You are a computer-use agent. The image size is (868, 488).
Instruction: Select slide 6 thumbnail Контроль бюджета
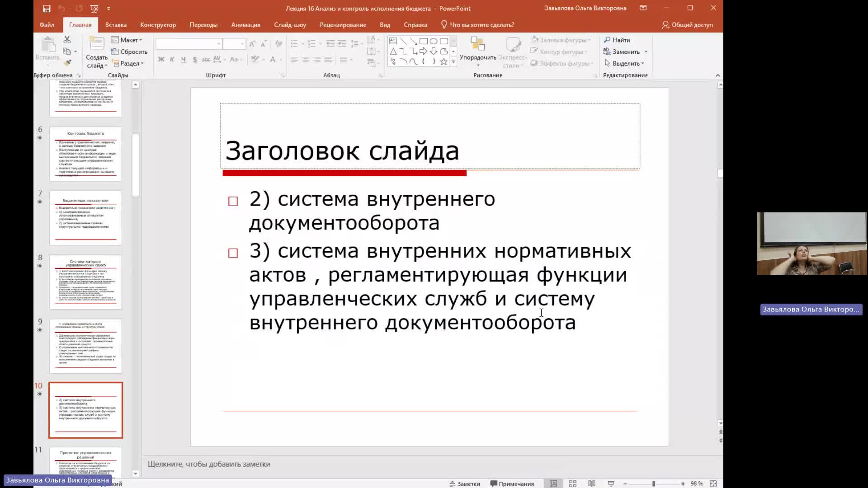[85, 154]
